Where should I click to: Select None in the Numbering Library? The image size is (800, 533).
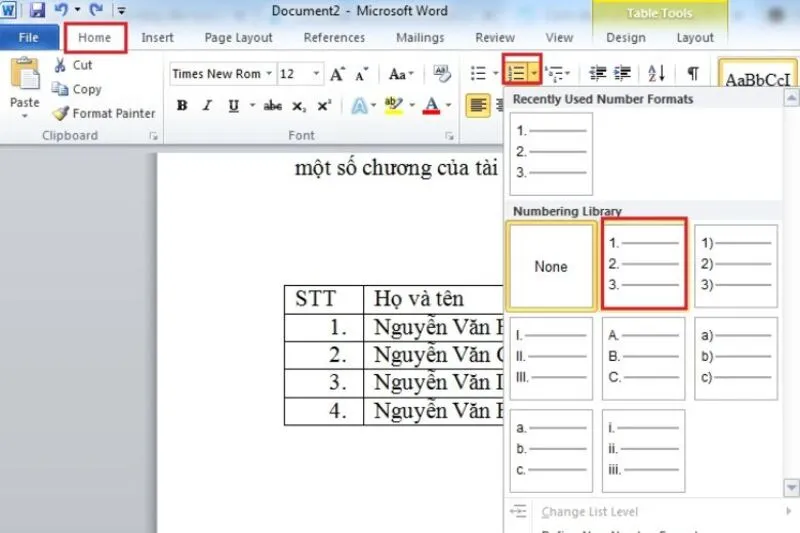(x=551, y=266)
